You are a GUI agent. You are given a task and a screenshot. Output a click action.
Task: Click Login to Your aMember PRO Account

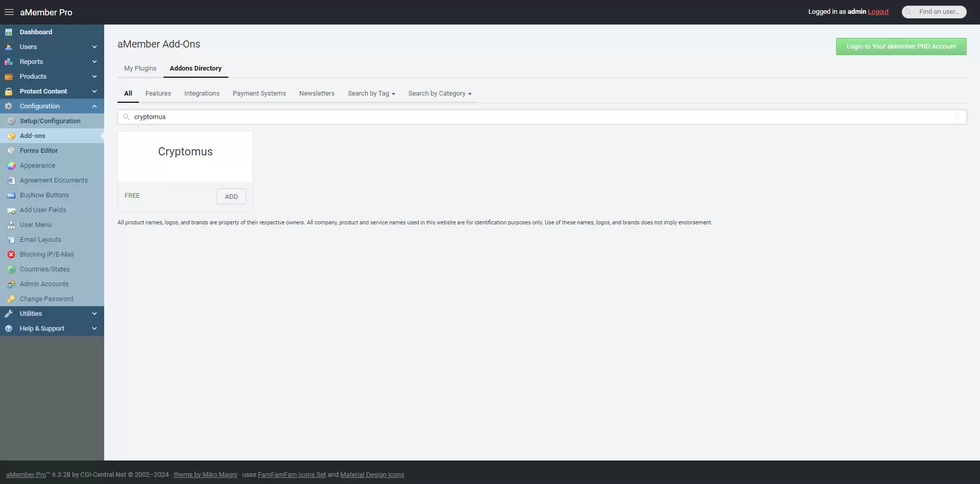click(901, 47)
